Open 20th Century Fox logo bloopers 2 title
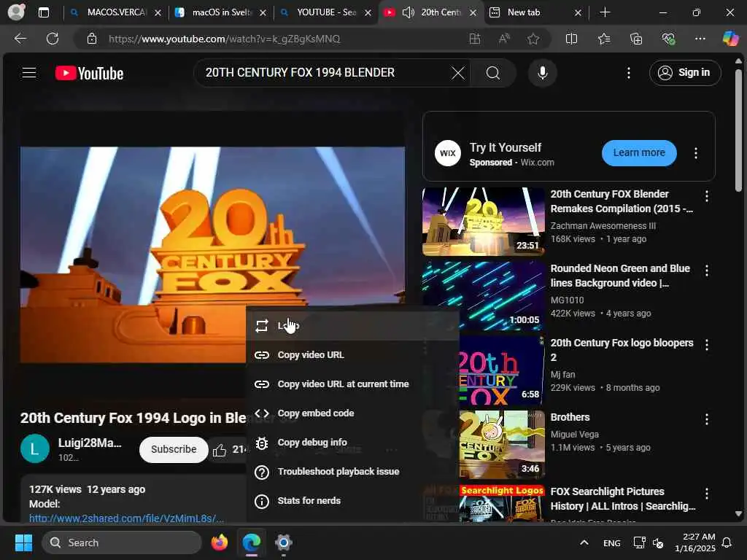Screen dimensions: 747x560 click(622, 350)
